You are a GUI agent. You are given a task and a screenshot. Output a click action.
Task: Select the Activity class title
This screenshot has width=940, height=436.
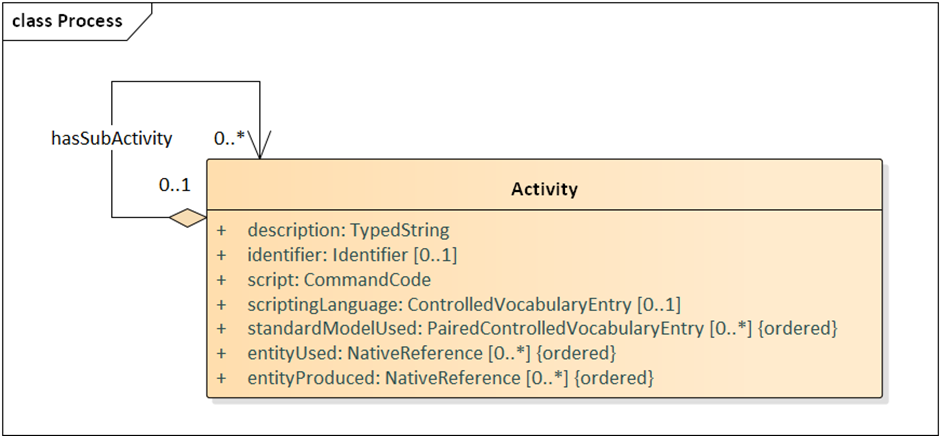544,190
